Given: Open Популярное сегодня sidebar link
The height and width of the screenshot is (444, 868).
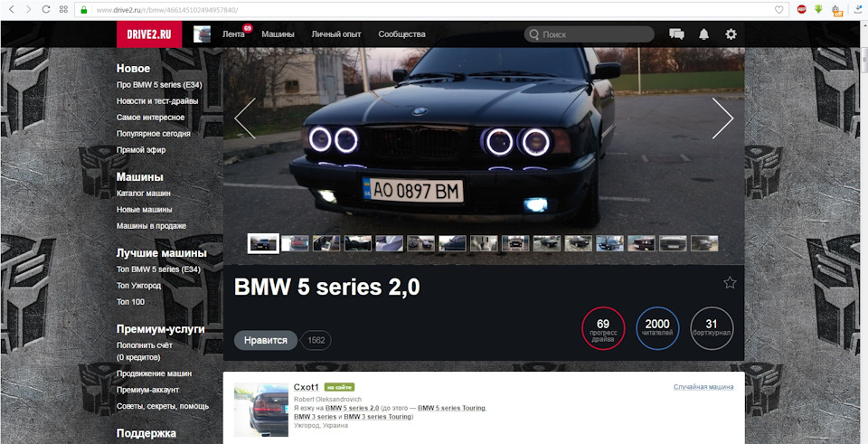Looking at the screenshot, I should coord(154,134).
